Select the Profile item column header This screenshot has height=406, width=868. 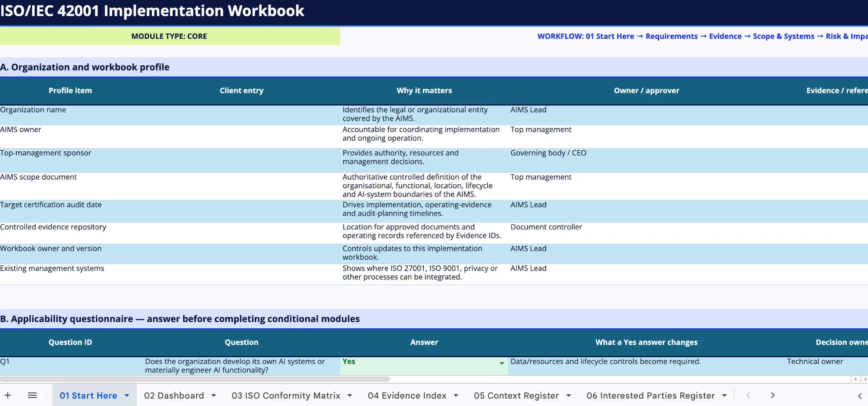(71, 91)
